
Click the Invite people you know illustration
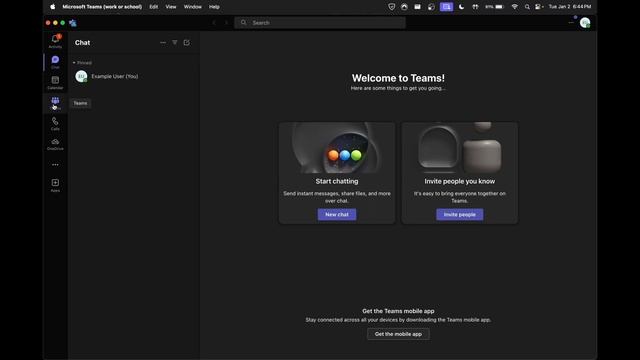click(x=460, y=148)
